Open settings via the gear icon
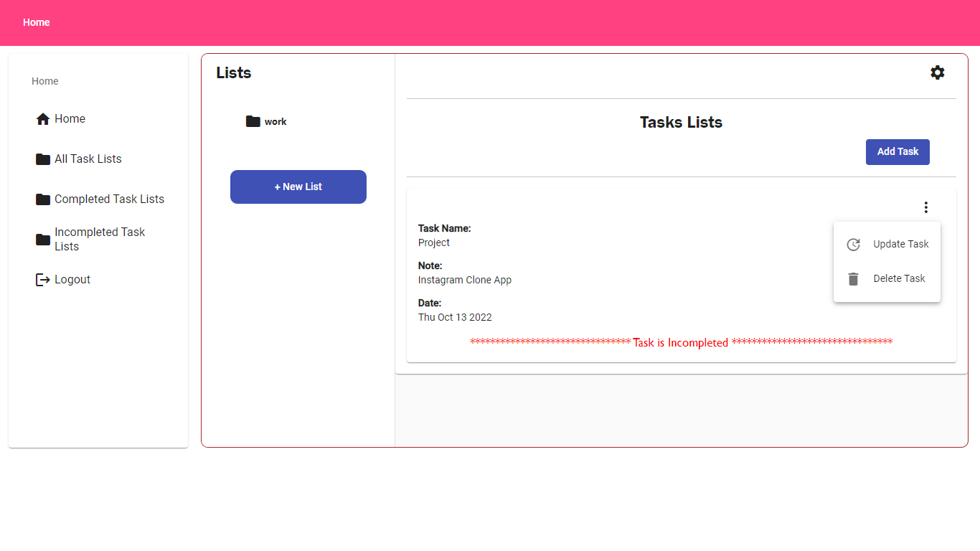Screen dimensions: 980x551 coord(937,72)
